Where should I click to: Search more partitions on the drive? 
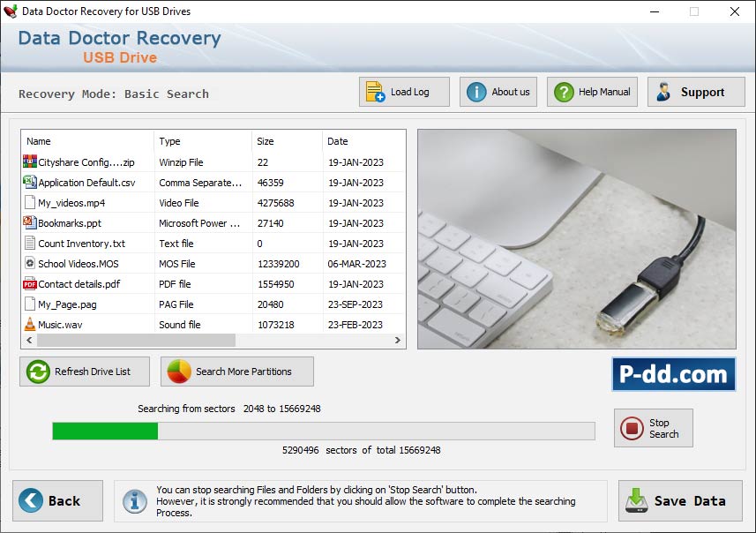236,372
